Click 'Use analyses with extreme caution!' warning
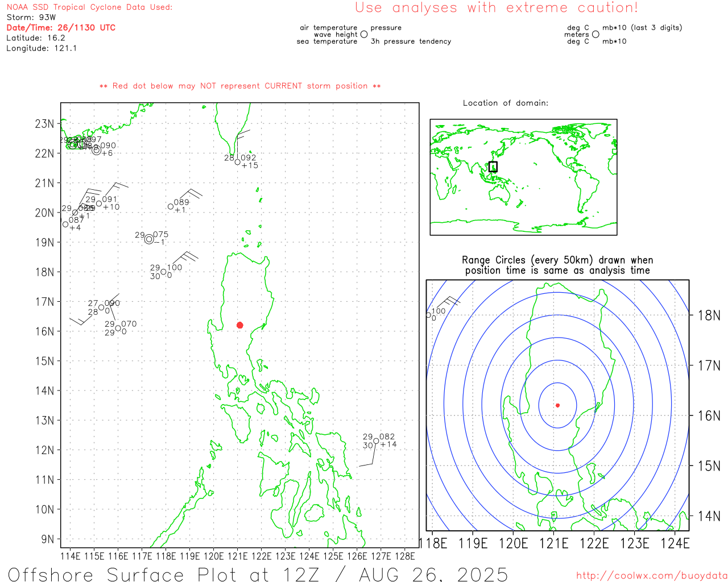The height and width of the screenshot is (582, 728). click(x=497, y=8)
